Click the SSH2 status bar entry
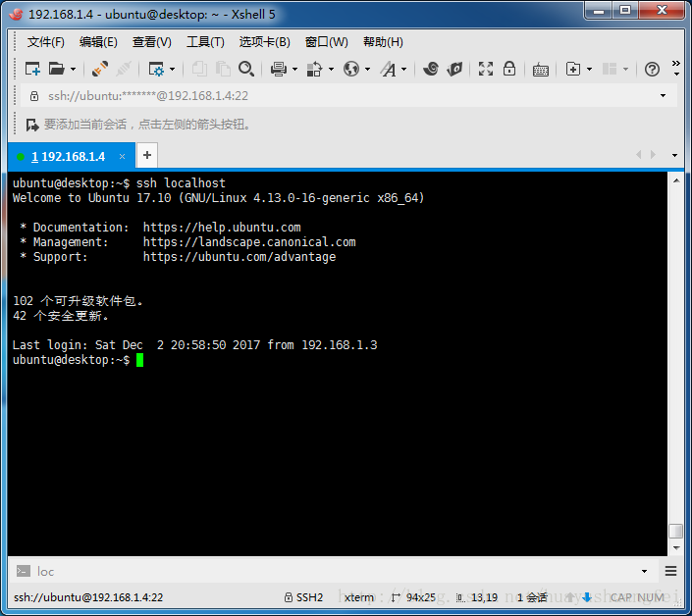Viewport: 692px width, 616px height. [x=303, y=597]
